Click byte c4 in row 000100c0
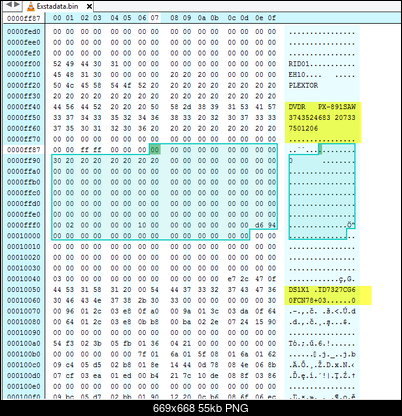The width and height of the screenshot is (402, 416). click(x=70, y=365)
